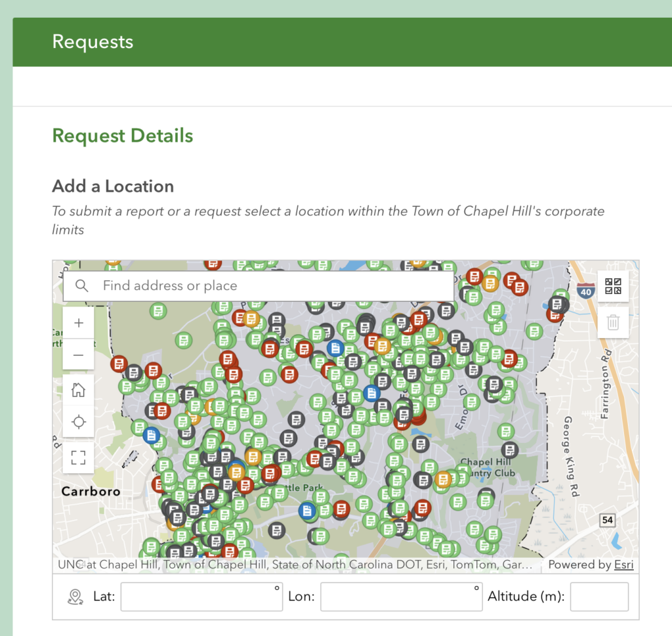The image size is (672, 636).
Task: Click the Farrington Rd label
Action: click(604, 384)
